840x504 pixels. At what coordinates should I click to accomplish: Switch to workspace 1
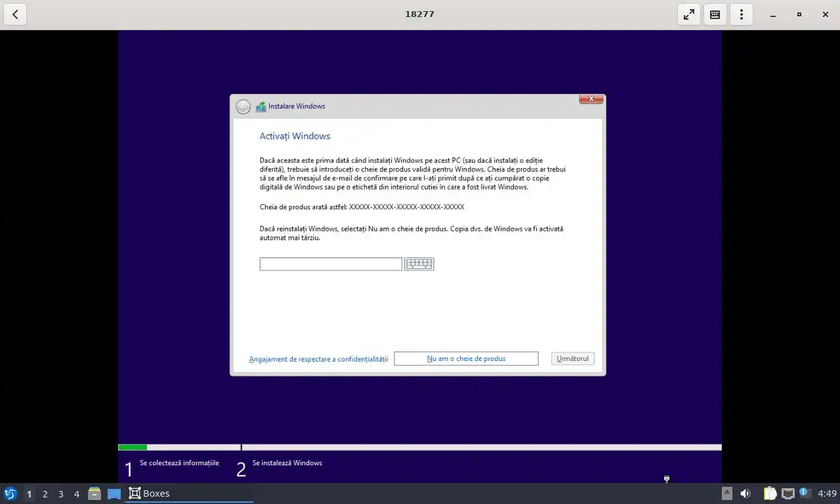point(29,493)
